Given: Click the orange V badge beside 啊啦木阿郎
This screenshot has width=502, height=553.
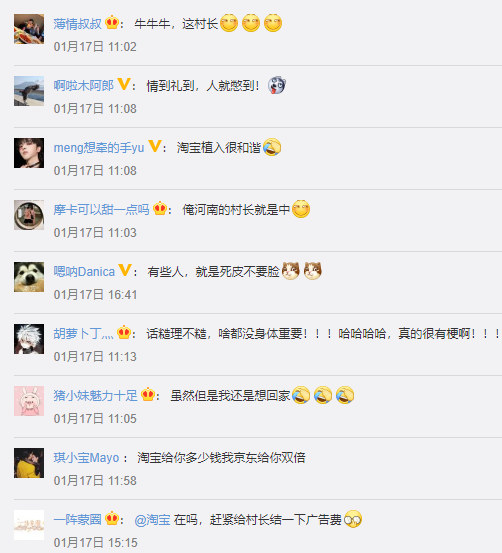Looking at the screenshot, I should 123,84.
